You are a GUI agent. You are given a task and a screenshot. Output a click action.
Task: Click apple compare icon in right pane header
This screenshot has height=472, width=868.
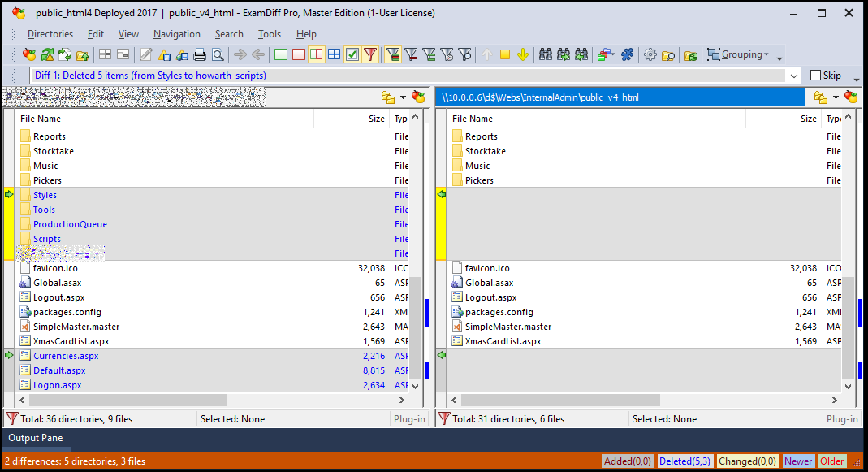[851, 97]
